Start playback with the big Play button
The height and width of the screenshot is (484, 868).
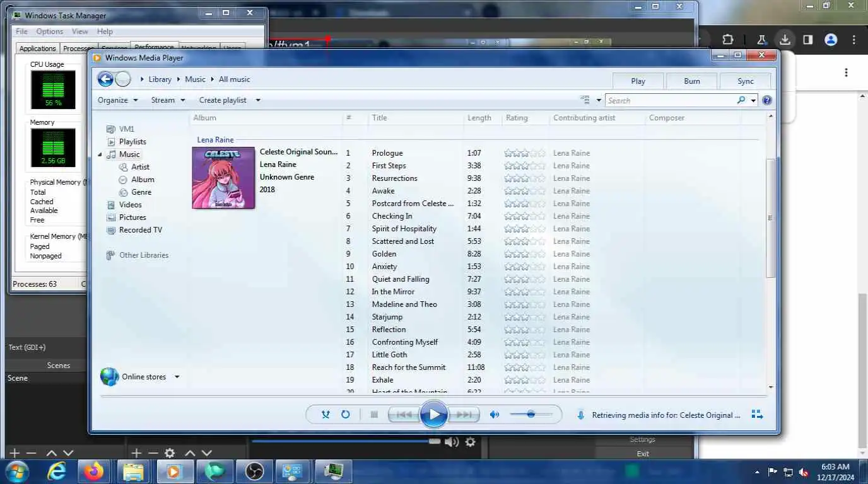point(434,414)
